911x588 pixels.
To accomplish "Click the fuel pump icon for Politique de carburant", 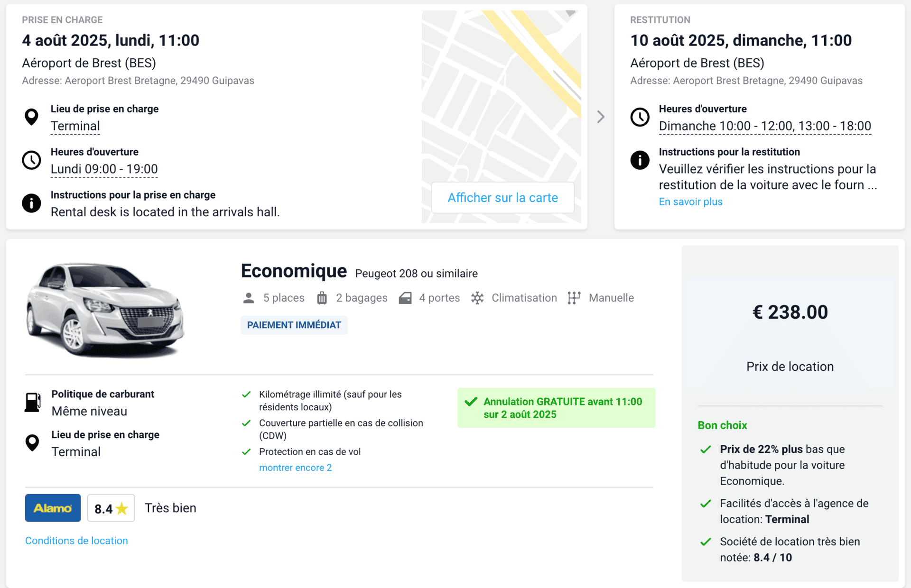I will [32, 402].
